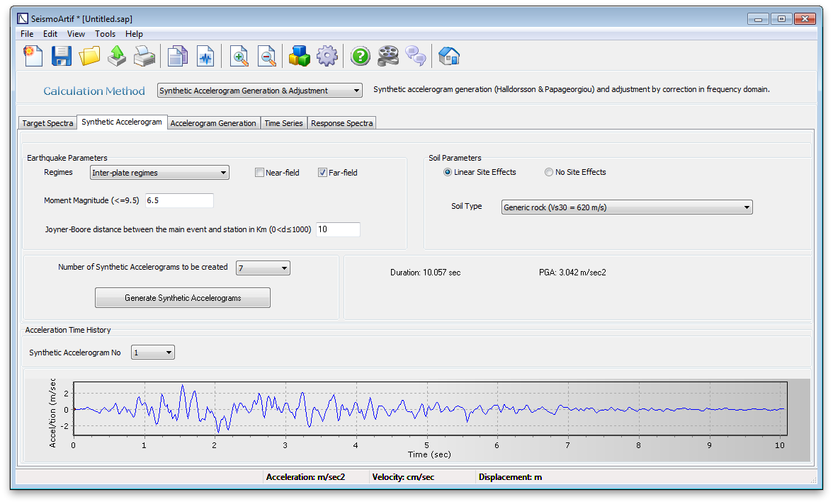Screen dimensions: 833x504
Task: Open the Response Spectra tab
Action: (x=341, y=123)
